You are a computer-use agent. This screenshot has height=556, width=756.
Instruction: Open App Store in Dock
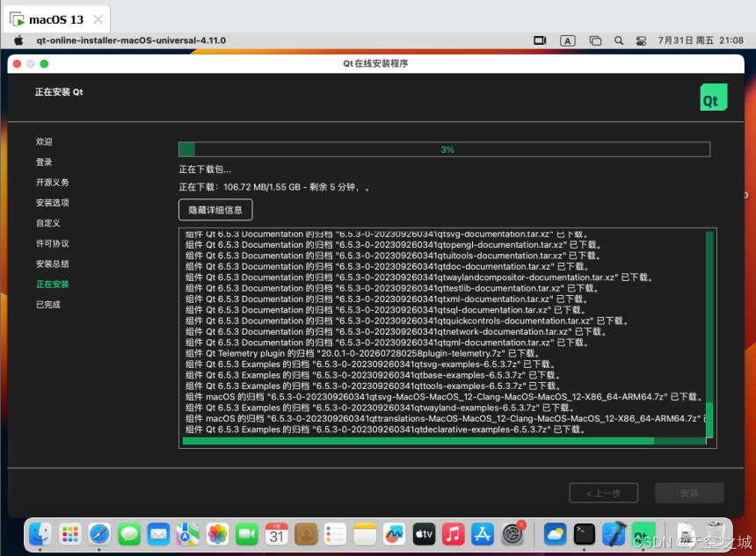[483, 534]
